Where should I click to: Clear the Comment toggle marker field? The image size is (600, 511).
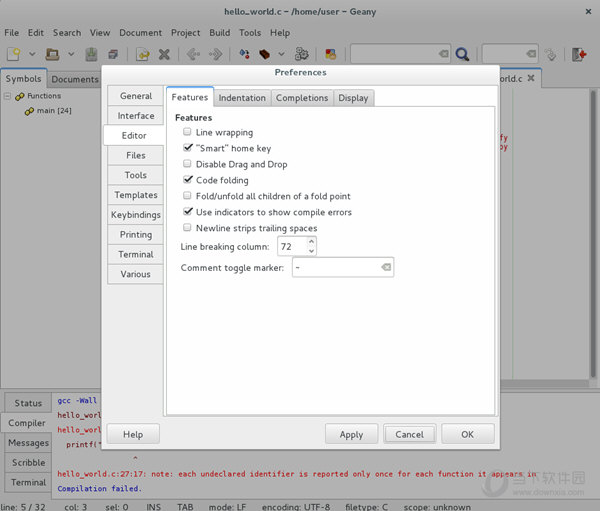click(386, 268)
